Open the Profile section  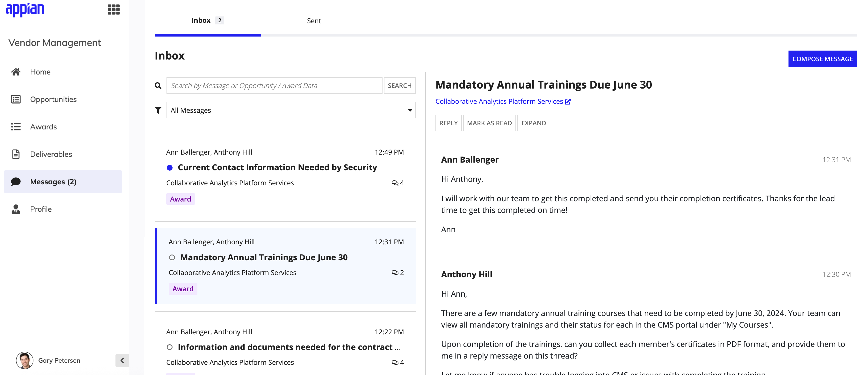(x=41, y=209)
